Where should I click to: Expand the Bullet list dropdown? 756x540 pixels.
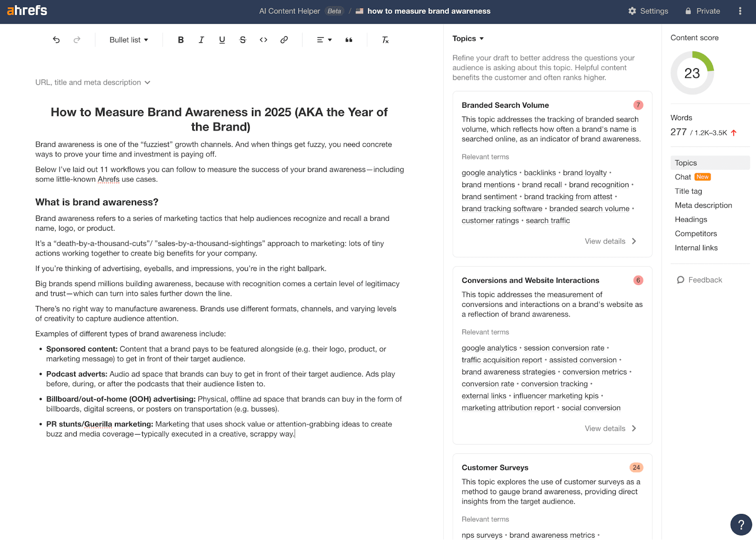(x=128, y=40)
